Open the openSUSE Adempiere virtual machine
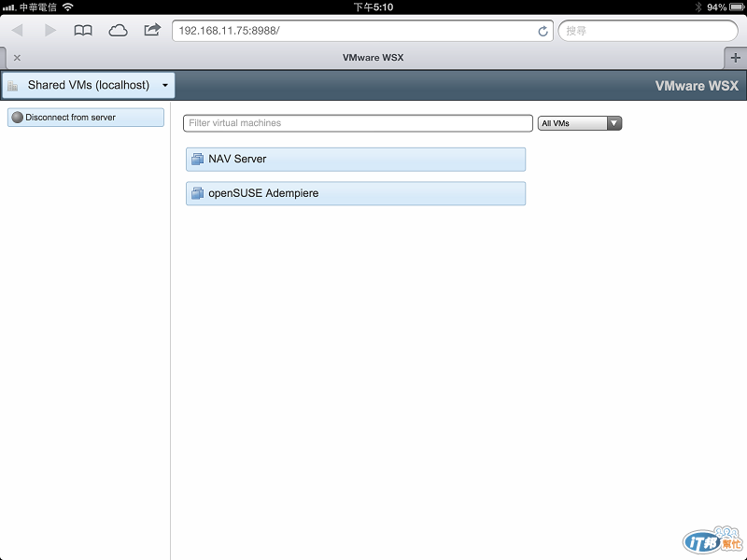747x560 pixels. [x=356, y=193]
